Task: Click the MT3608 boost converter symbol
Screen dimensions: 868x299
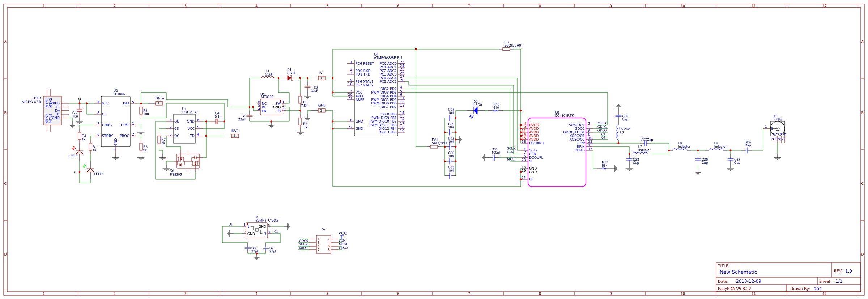Action: tap(271, 107)
